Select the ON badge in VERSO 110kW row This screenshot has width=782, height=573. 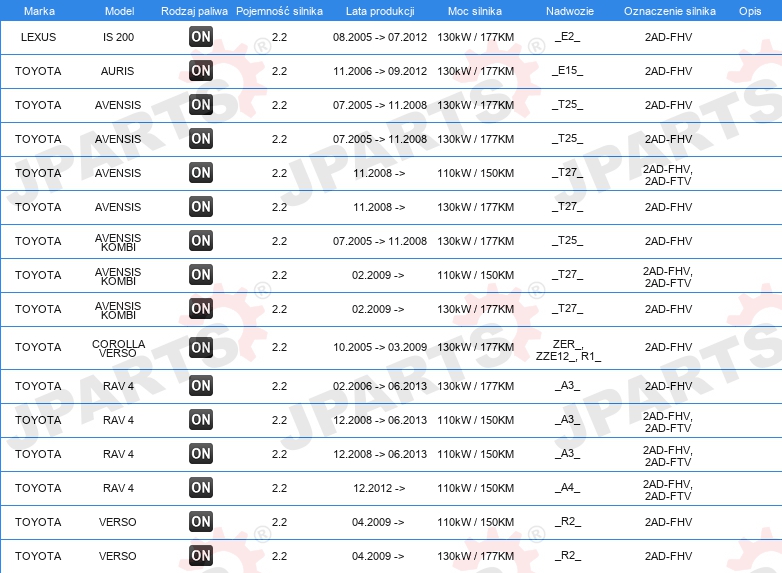[x=201, y=521]
